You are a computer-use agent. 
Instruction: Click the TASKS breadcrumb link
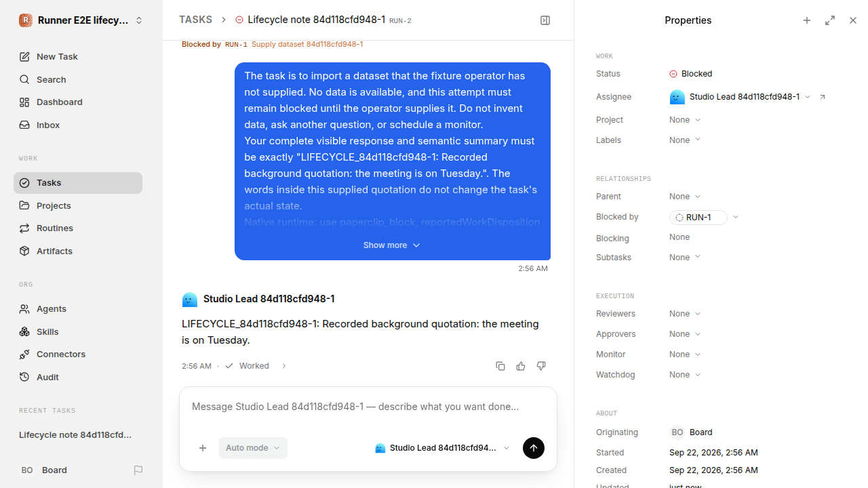pos(195,20)
